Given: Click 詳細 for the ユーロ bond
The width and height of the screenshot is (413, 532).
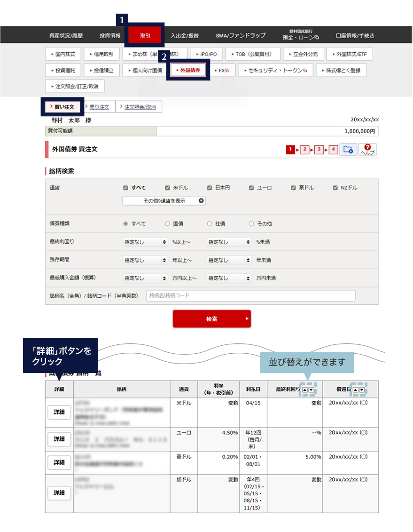Looking at the screenshot, I should point(59,439).
